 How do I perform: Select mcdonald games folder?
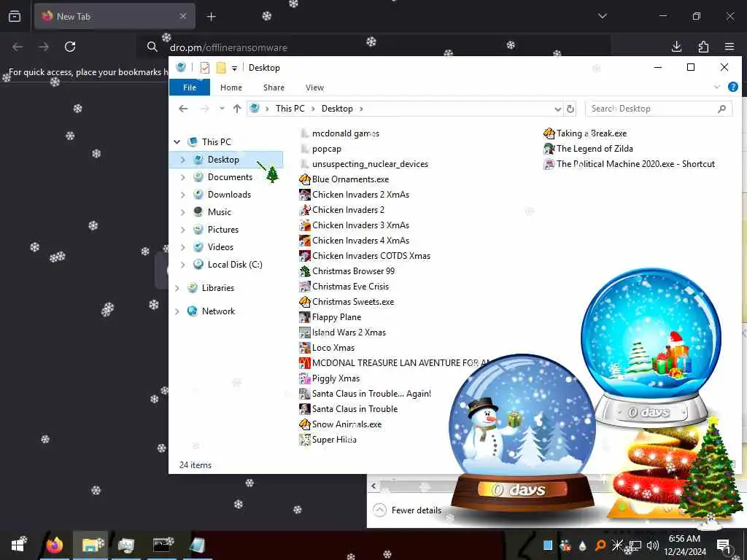coord(340,134)
